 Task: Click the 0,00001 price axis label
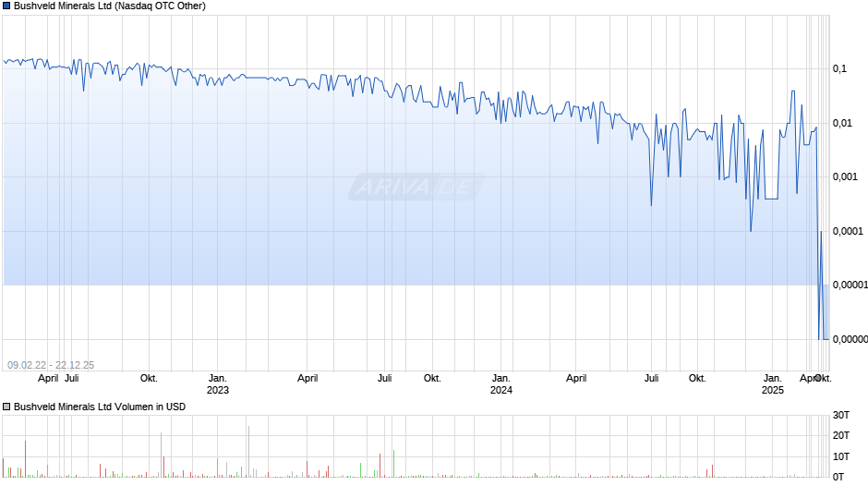(x=850, y=285)
